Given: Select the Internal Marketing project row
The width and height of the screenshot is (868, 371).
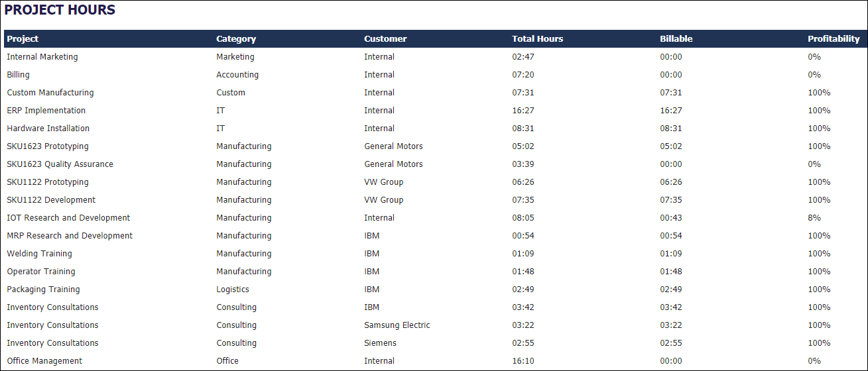Looking at the screenshot, I should point(42,57).
